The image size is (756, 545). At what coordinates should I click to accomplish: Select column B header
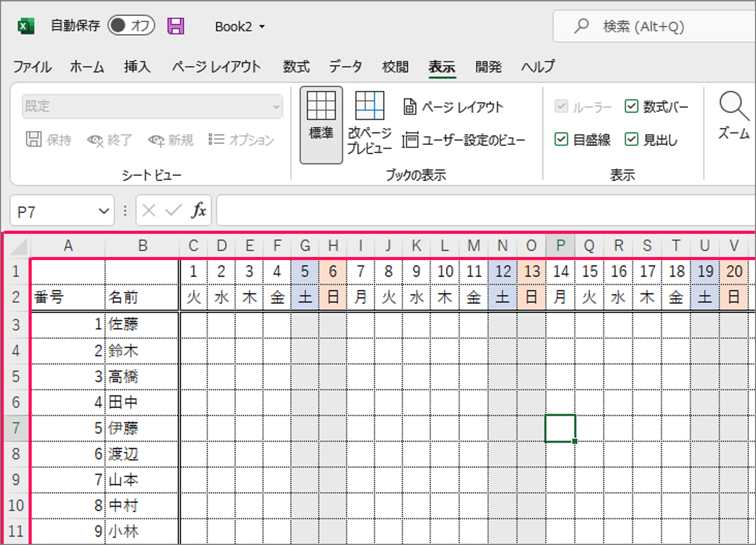click(x=143, y=246)
